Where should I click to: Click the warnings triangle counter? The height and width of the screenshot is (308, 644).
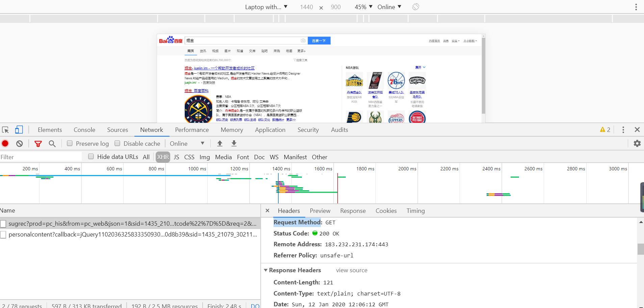[x=605, y=130]
